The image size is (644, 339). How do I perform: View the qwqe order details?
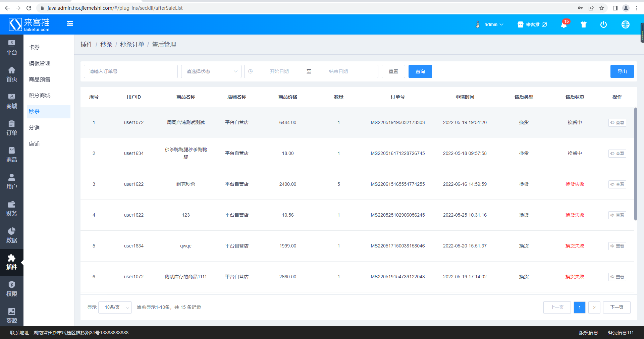pos(617,246)
